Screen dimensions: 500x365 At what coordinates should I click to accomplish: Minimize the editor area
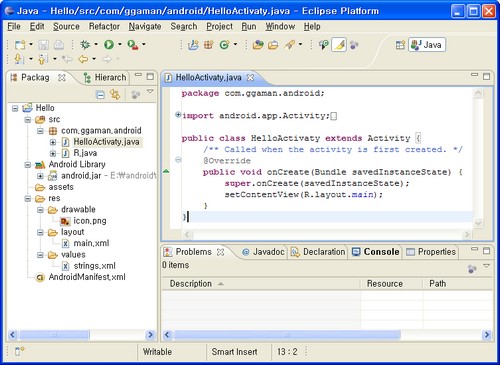click(474, 75)
